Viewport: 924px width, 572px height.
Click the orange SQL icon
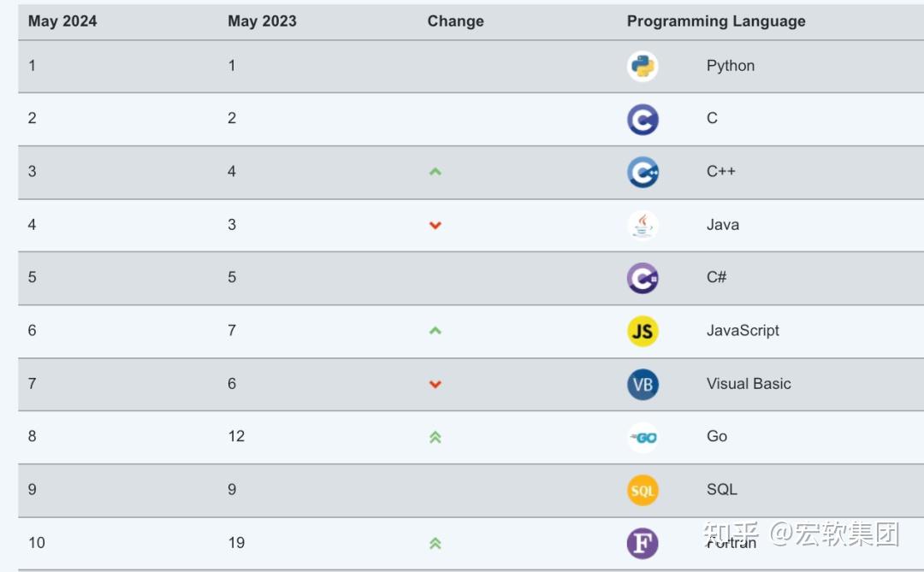pos(643,490)
